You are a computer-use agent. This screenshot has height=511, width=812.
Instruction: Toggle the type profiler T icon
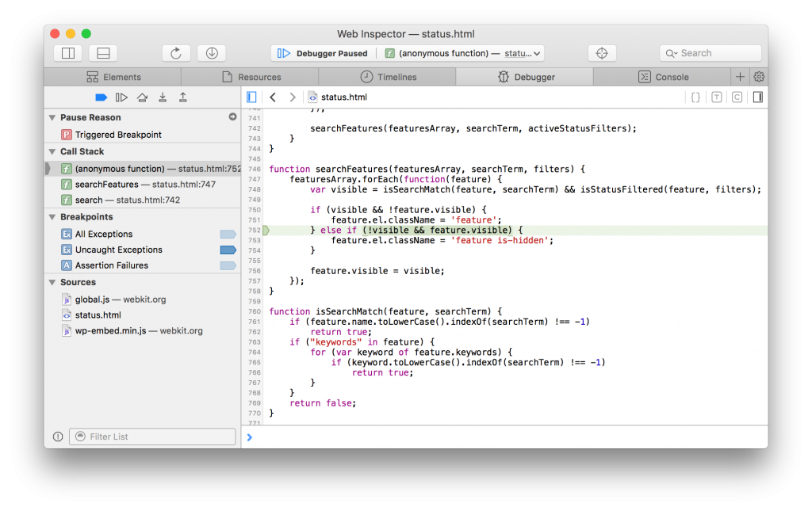coord(718,96)
